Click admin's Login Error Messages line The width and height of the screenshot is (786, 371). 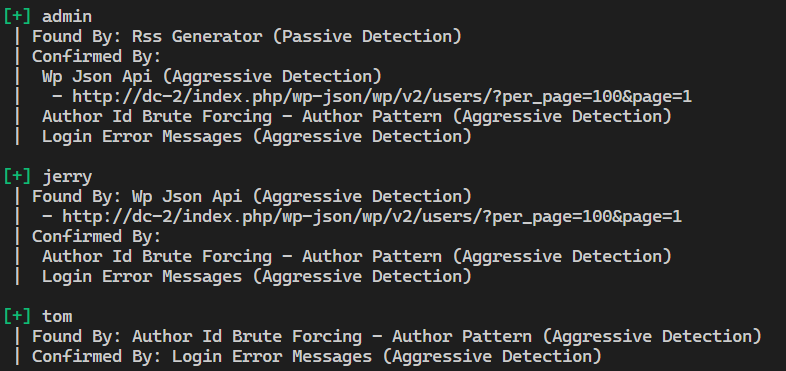pyautogui.click(x=257, y=136)
